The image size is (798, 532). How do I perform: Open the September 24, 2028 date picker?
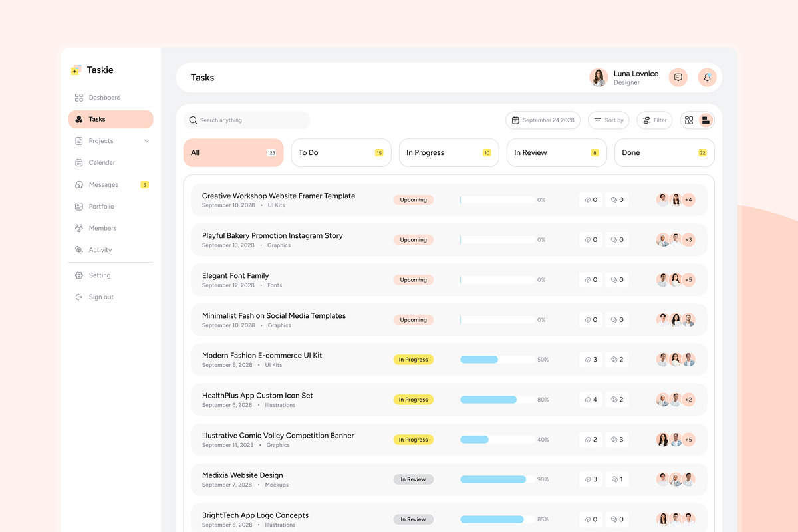543,120
